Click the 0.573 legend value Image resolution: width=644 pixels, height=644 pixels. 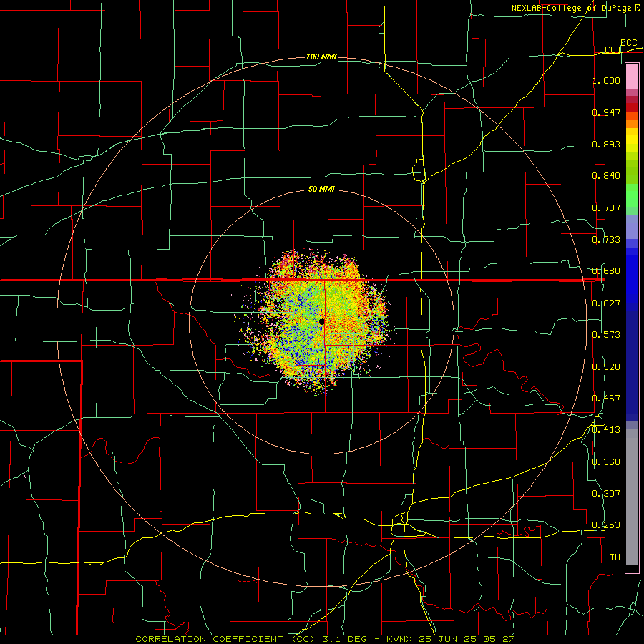click(606, 335)
